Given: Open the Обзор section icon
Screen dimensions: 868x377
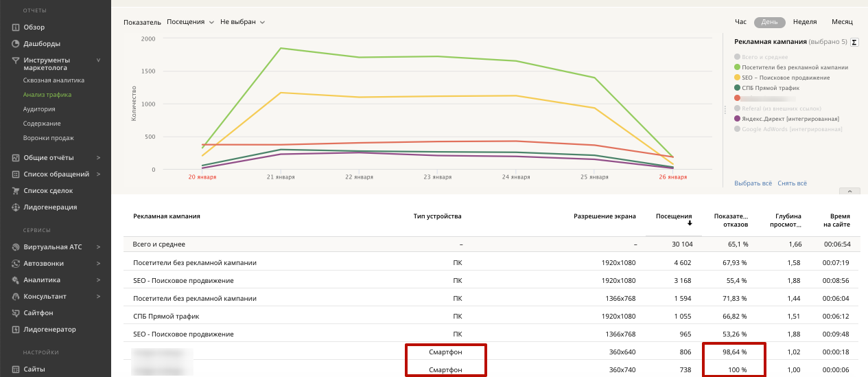Looking at the screenshot, I should tap(15, 27).
